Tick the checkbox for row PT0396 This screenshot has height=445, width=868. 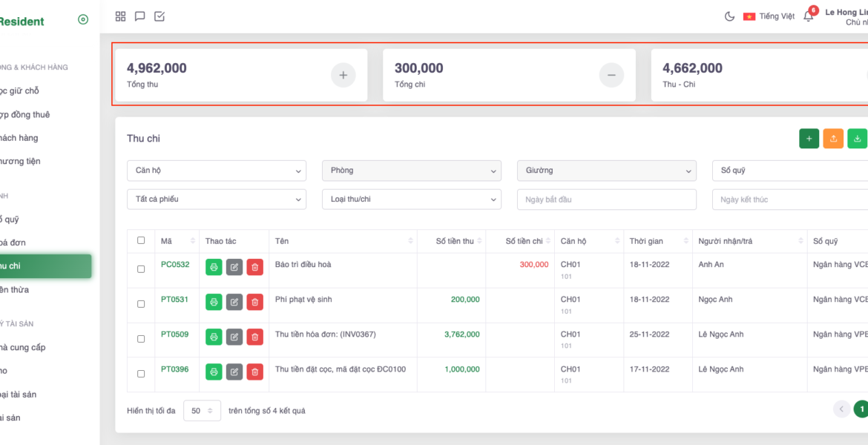click(x=141, y=374)
